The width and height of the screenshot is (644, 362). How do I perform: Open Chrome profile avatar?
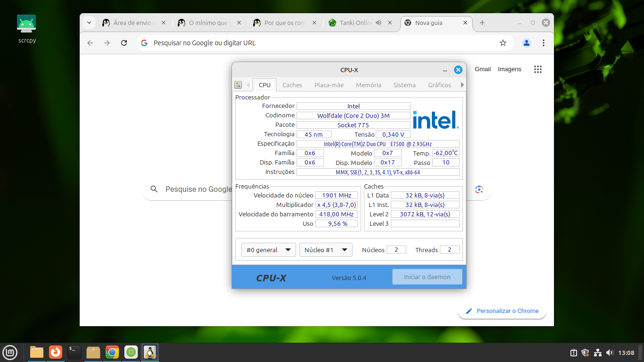tap(527, 43)
